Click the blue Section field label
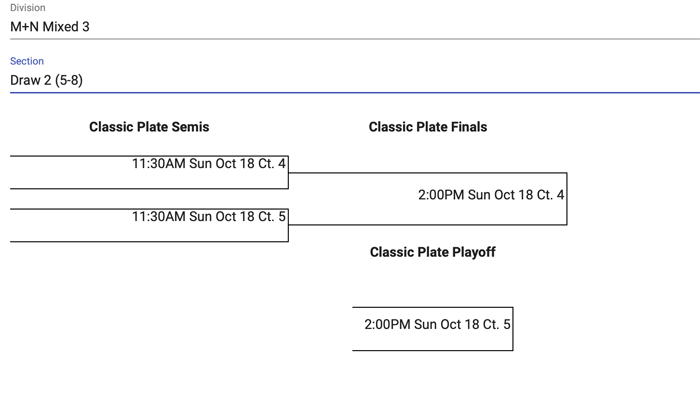The width and height of the screenshot is (700, 420). click(27, 61)
